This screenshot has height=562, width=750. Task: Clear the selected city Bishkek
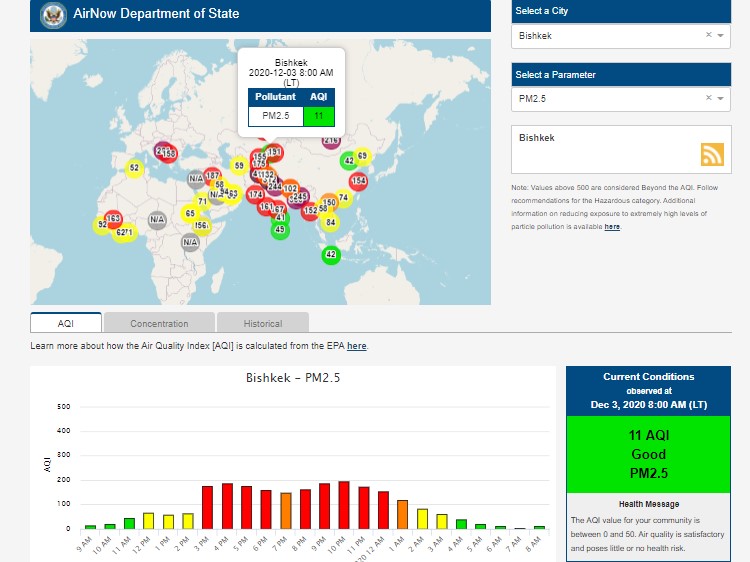pos(708,35)
